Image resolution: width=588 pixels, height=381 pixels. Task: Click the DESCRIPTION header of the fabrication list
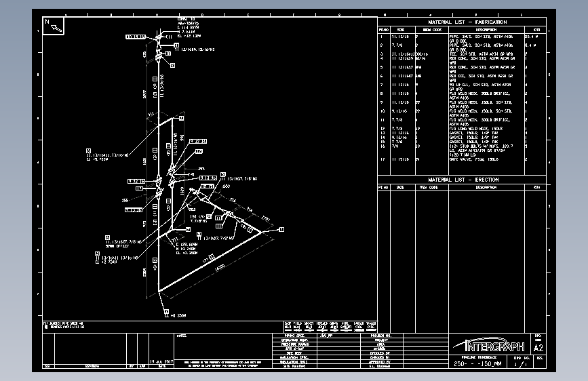[486, 30]
